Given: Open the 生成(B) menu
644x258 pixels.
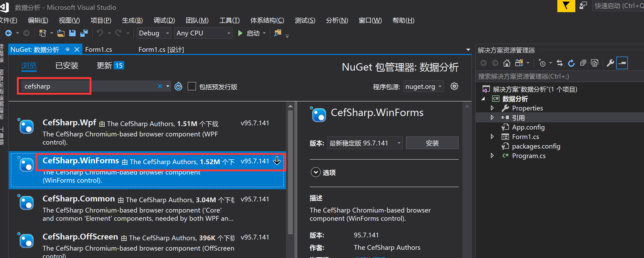Looking at the screenshot, I should click(132, 20).
